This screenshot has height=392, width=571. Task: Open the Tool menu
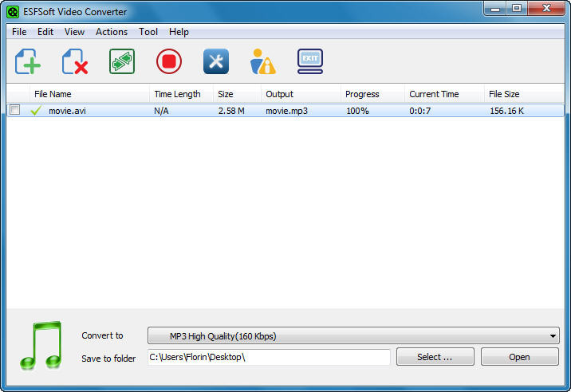click(148, 32)
